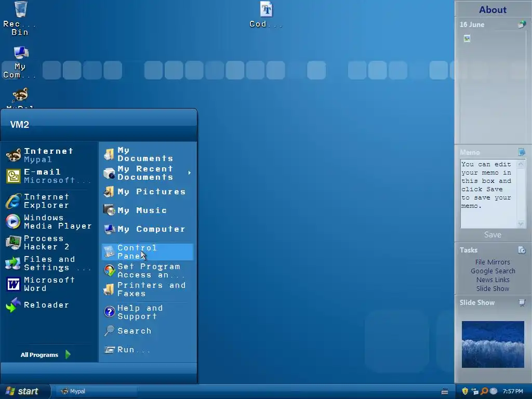Viewport: 532px width, 399px height.
Task: Open Mypal Internet browser from start menu
Action: pyautogui.click(x=49, y=155)
